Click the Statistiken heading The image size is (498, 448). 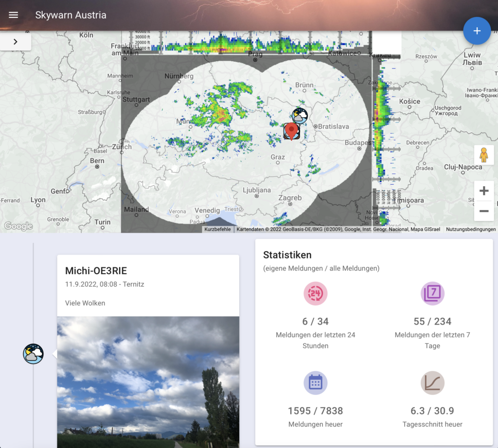(287, 255)
